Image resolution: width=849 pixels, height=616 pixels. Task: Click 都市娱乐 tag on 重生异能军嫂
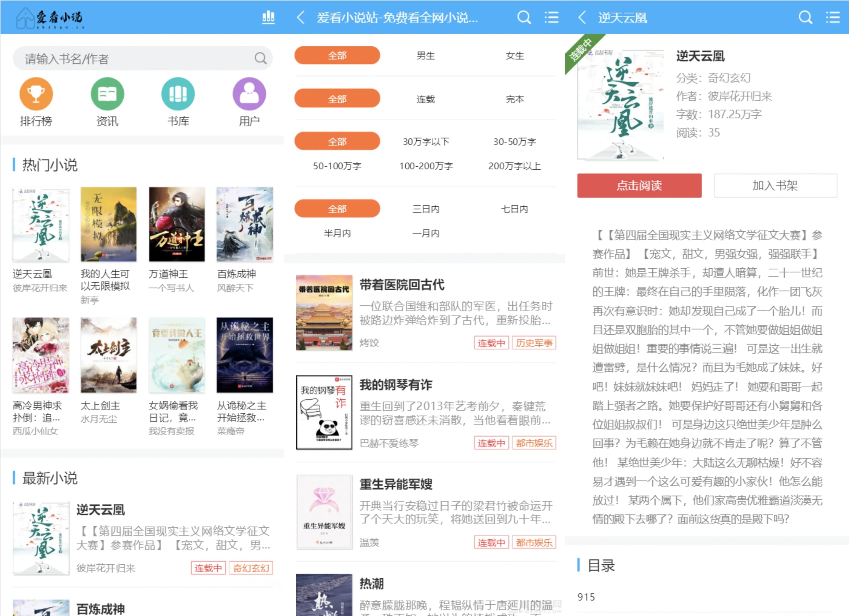click(x=534, y=542)
